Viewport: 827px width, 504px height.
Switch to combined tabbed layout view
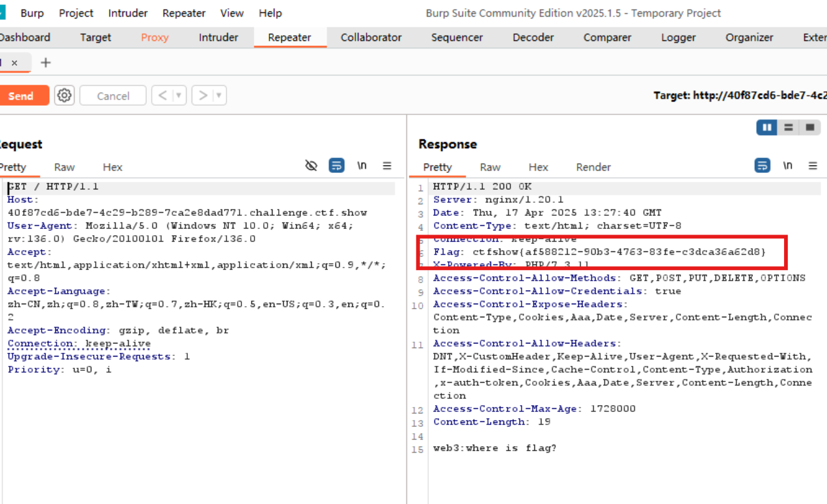tap(810, 128)
